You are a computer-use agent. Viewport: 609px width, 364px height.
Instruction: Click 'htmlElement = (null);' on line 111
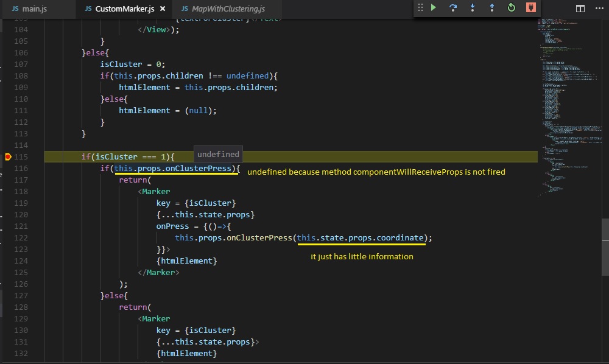[168, 111]
